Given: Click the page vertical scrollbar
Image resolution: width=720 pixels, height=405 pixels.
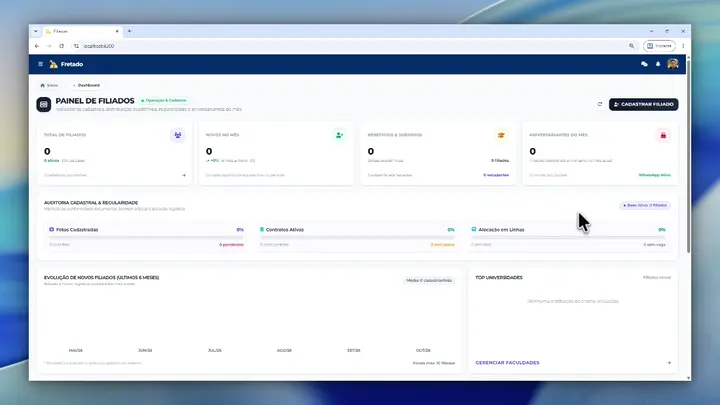Looking at the screenshot, I should [688, 156].
